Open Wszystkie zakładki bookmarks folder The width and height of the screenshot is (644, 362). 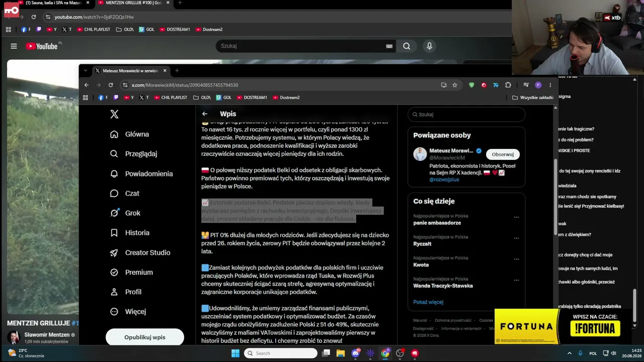(533, 98)
